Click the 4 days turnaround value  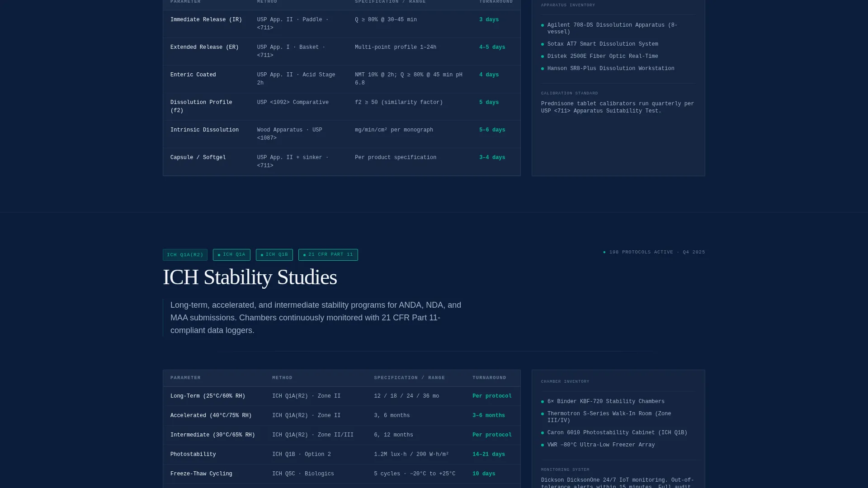[489, 75]
